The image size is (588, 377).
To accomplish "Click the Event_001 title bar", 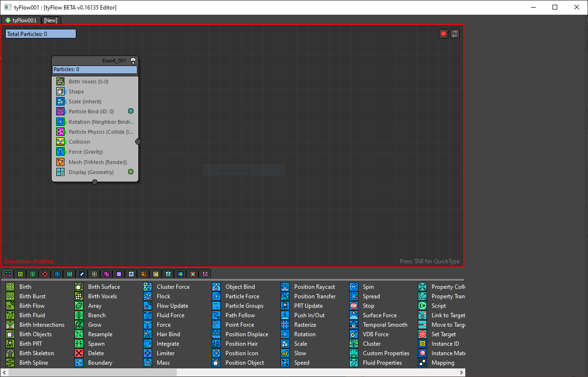I will click(95, 61).
